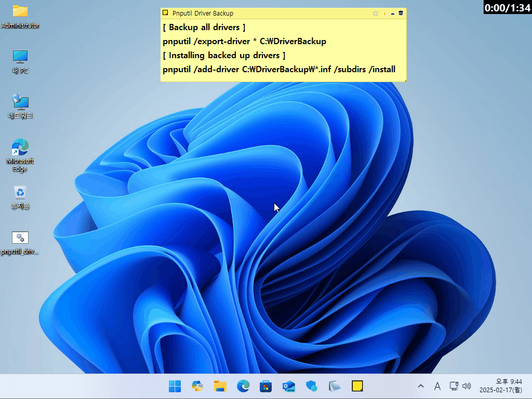Viewport: 532px width, 399px height.
Task: Click the yellow square icon in the note title
Action: tap(165, 13)
